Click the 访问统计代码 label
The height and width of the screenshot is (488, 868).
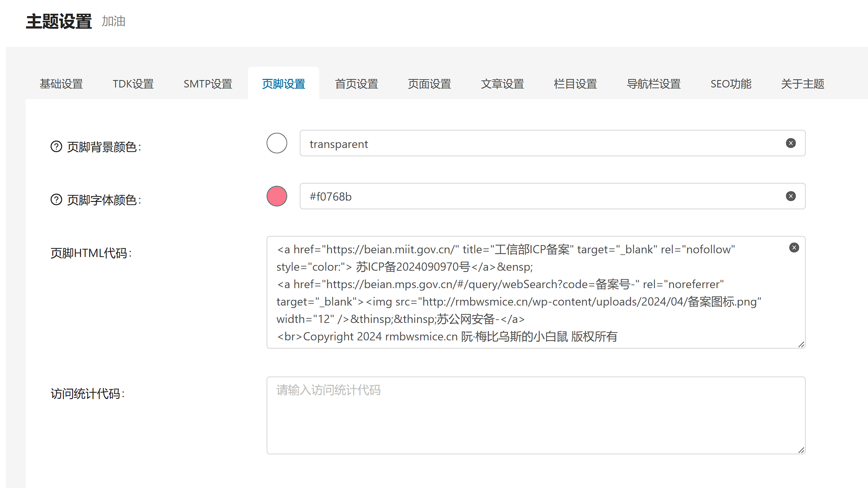point(88,393)
